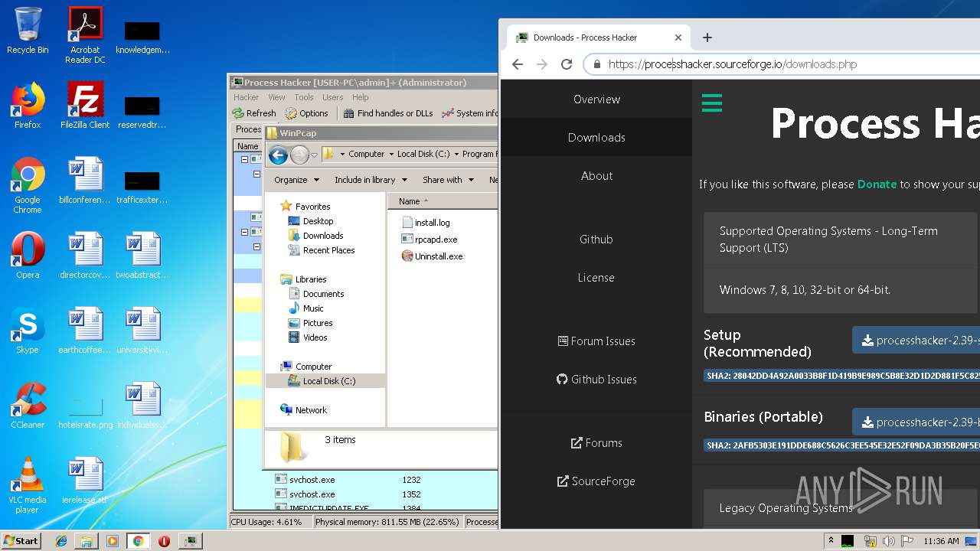Toggle the green hamburger menu on webpage

[x=712, y=103]
